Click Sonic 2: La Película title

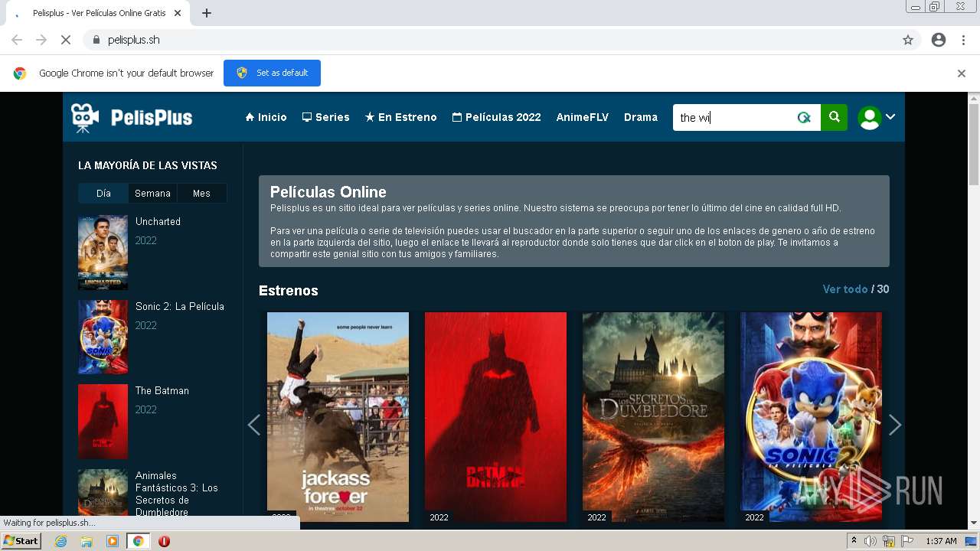click(180, 306)
